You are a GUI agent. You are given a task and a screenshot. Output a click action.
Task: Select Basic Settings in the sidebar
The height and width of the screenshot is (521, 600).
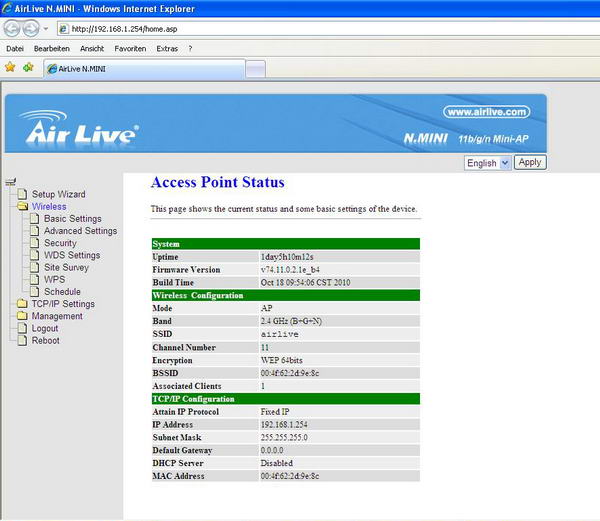tap(72, 219)
